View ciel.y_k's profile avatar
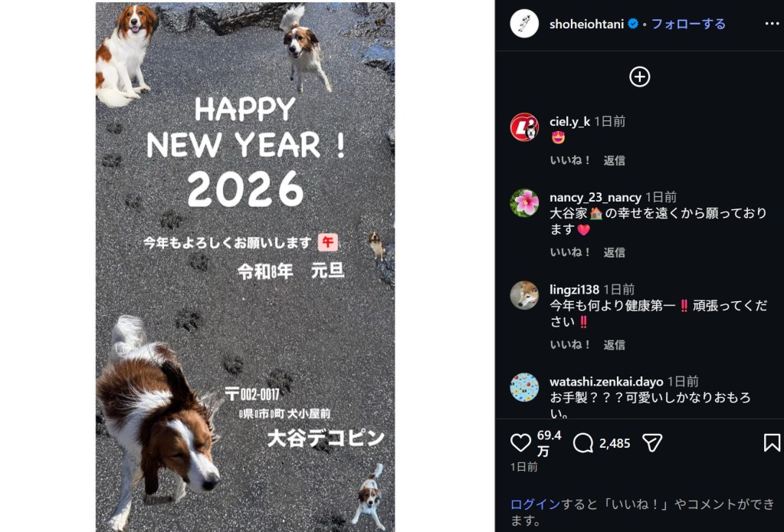This screenshot has height=532, width=784. [524, 127]
